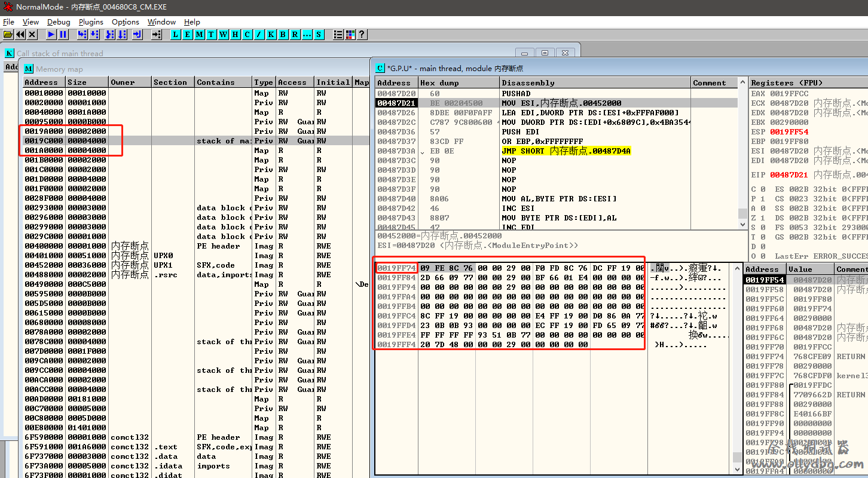Show Breakpoints via B toolbar button

pos(283,35)
